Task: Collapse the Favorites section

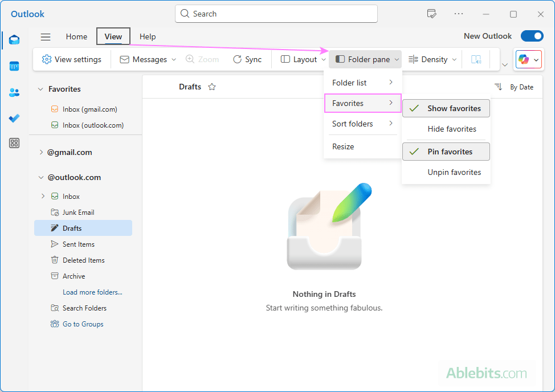Action: point(40,89)
